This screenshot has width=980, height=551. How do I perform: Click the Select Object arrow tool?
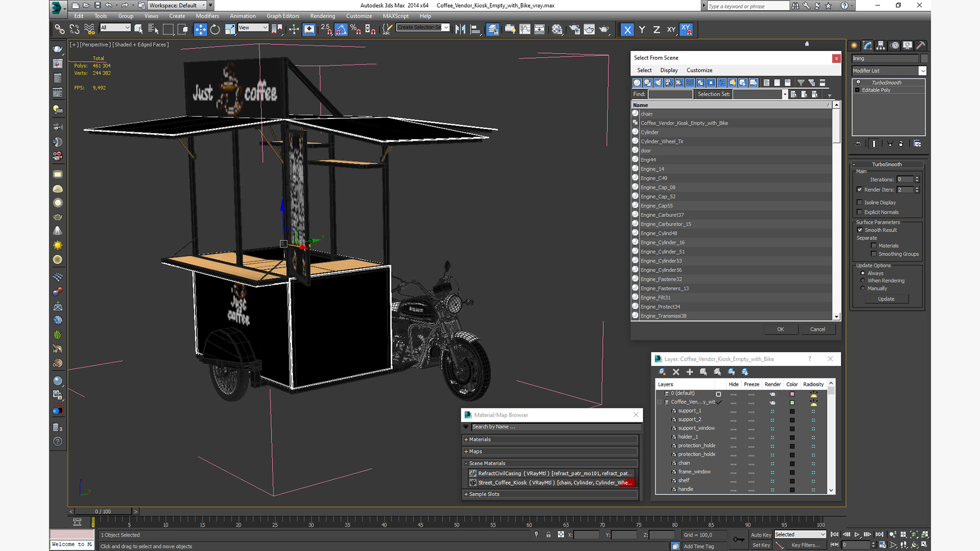tap(138, 30)
